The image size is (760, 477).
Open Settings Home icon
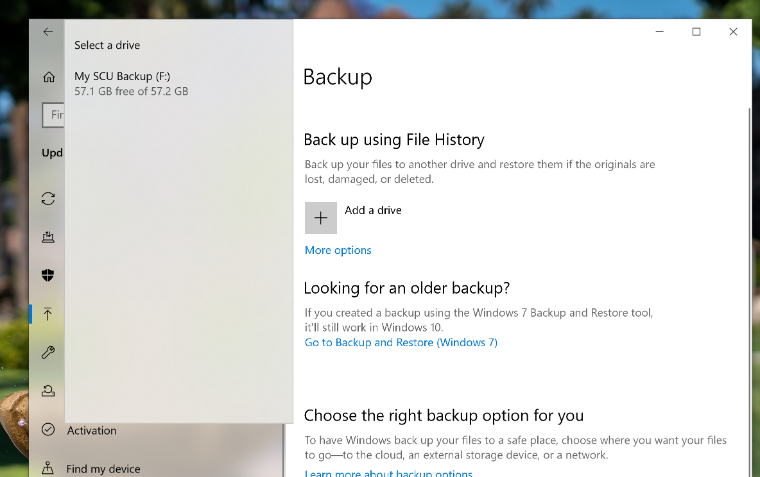(48, 77)
